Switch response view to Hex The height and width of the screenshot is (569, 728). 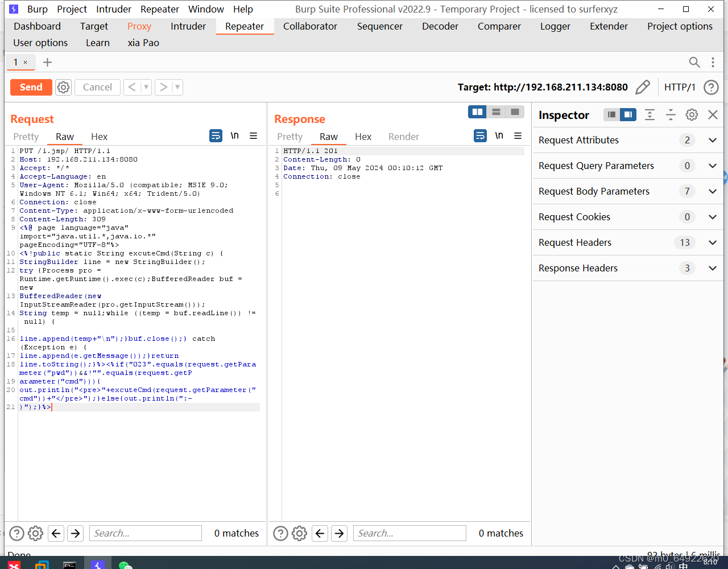click(363, 137)
